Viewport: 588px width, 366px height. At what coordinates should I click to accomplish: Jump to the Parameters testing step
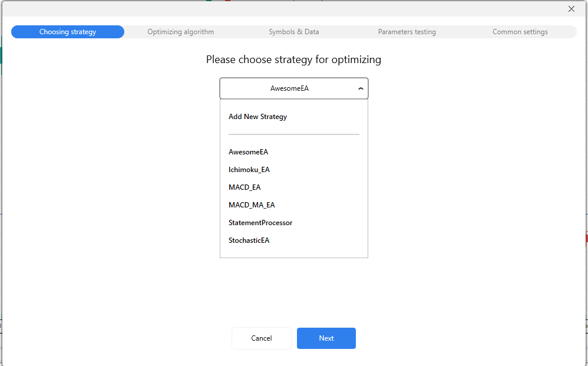point(407,32)
